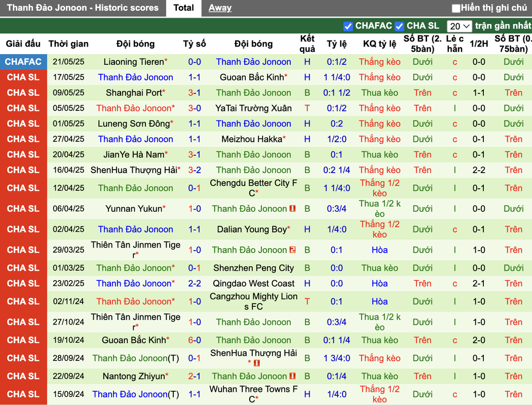Image resolution: width=532 pixels, height=405 pixels.
Task: Click Cangzhou Mighty Lions FC team name
Action: [253, 301]
